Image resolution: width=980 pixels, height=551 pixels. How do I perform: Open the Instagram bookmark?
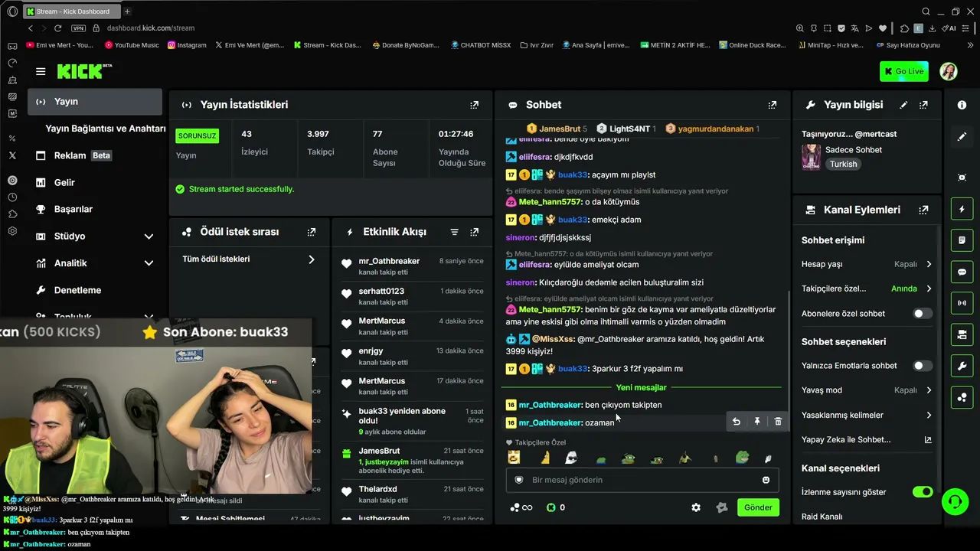click(x=187, y=45)
